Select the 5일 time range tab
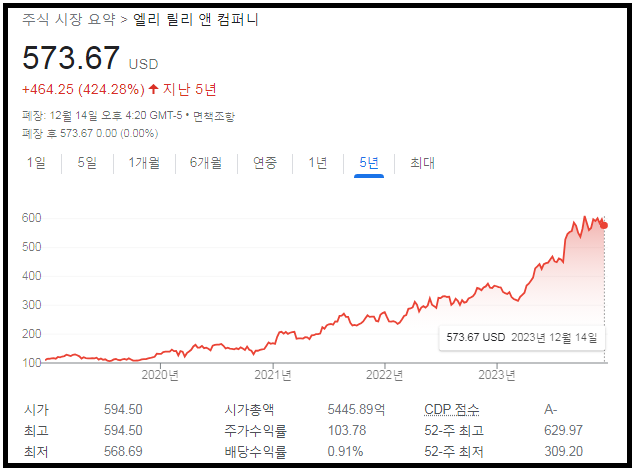 87,163
